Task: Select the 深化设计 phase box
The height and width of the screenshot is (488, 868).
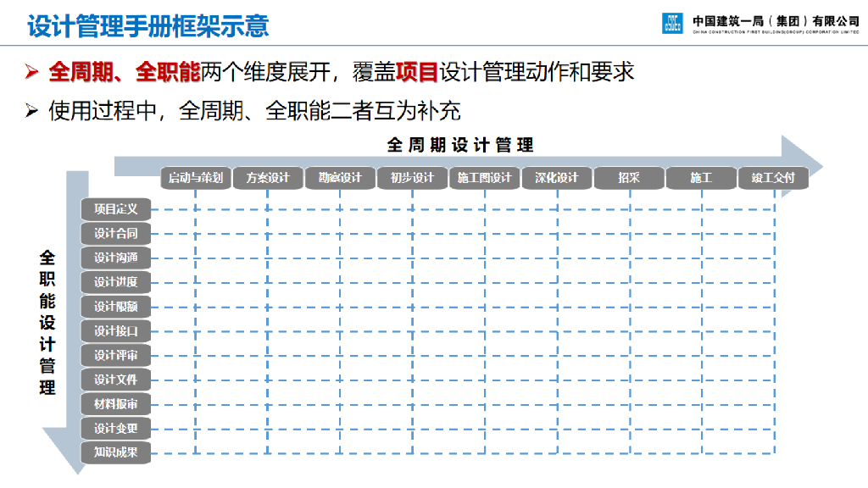Action: point(556,178)
